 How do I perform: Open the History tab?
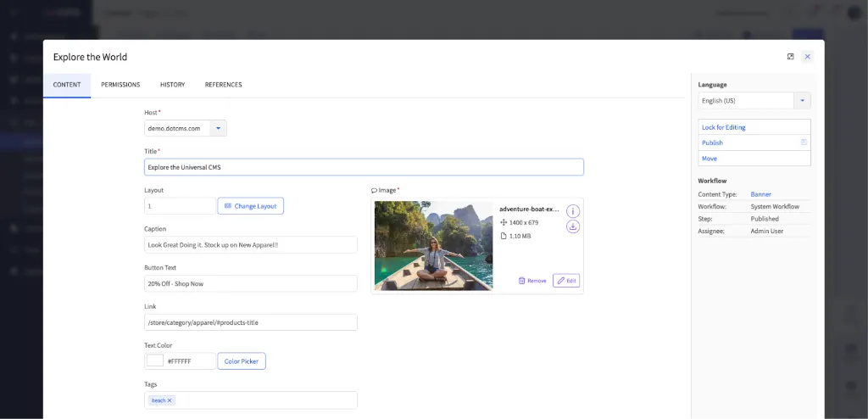(172, 85)
